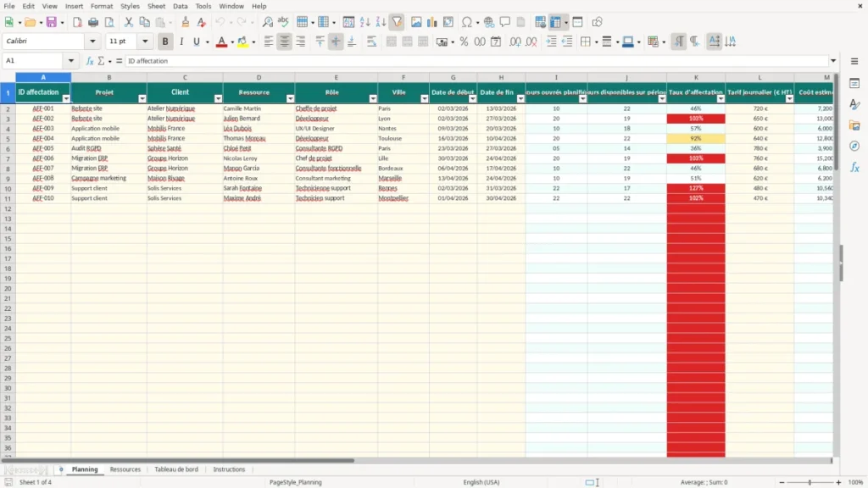This screenshot has width=868, height=488.
Task: Open the Format menu
Action: [102, 6]
